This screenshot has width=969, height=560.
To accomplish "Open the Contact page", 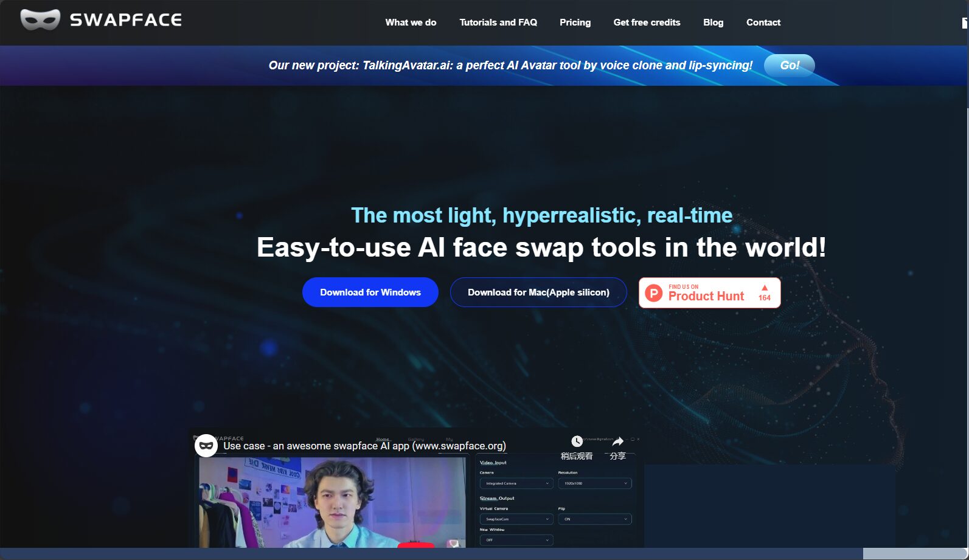I will [x=763, y=22].
